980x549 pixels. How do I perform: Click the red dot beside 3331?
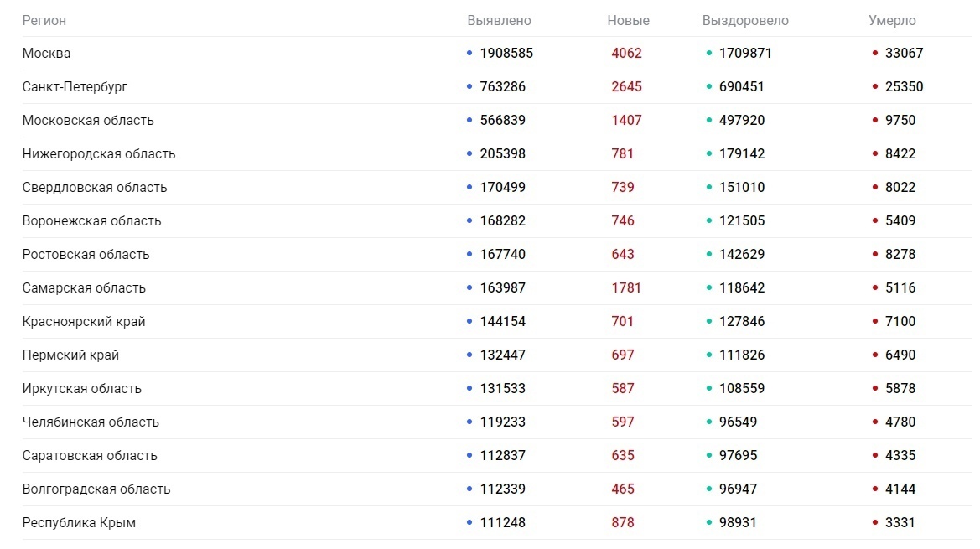click(875, 522)
